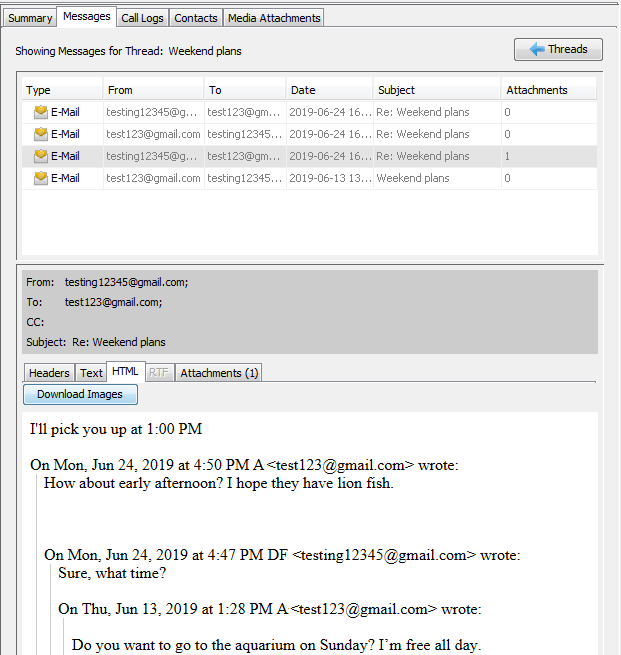Click the envelope icon of the oldest email
This screenshot has width=621, height=655.
tap(41, 178)
